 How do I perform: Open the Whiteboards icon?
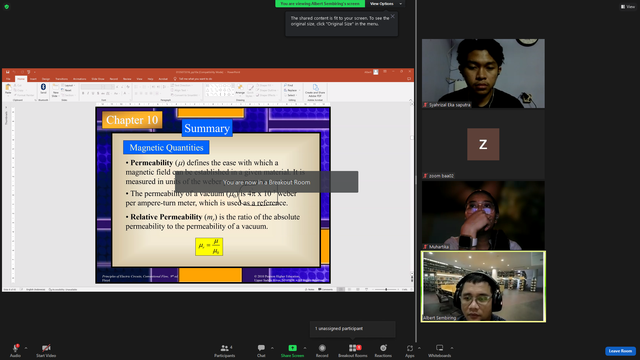tap(440, 348)
